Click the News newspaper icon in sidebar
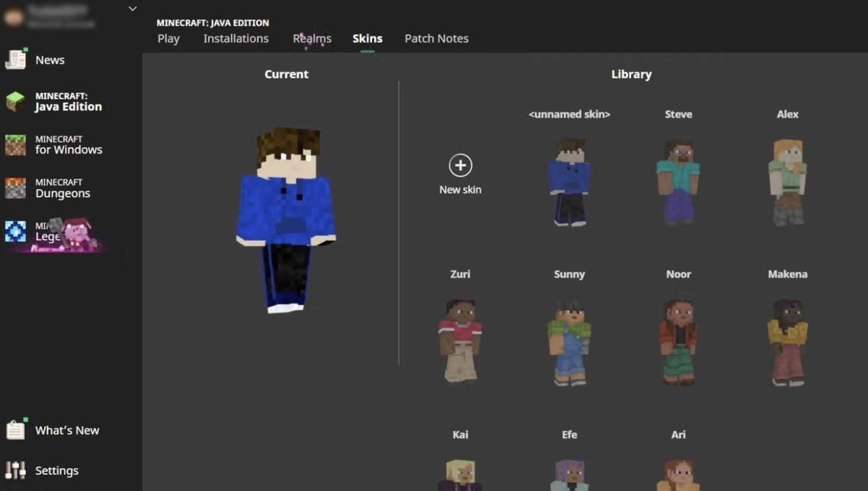Image resolution: width=868 pixels, height=491 pixels. click(x=16, y=59)
